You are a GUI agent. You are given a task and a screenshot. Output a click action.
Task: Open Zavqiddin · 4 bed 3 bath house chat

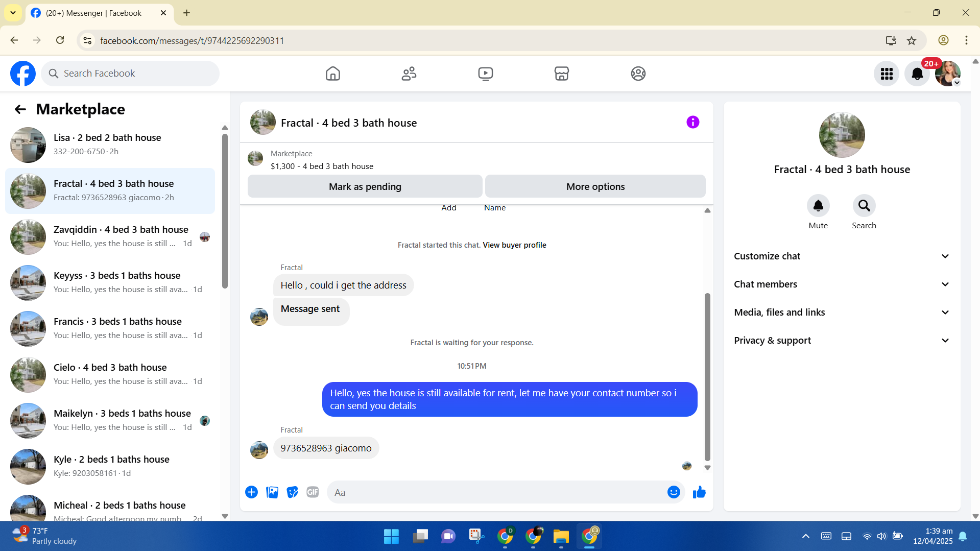110,237
